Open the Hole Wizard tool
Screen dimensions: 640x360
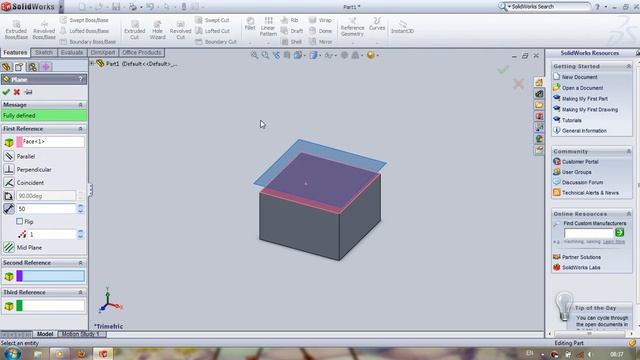158,30
